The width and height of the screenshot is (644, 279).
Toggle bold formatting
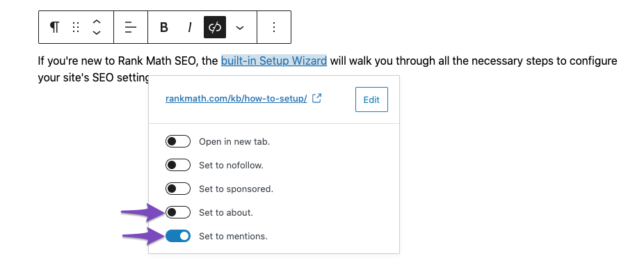(164, 28)
